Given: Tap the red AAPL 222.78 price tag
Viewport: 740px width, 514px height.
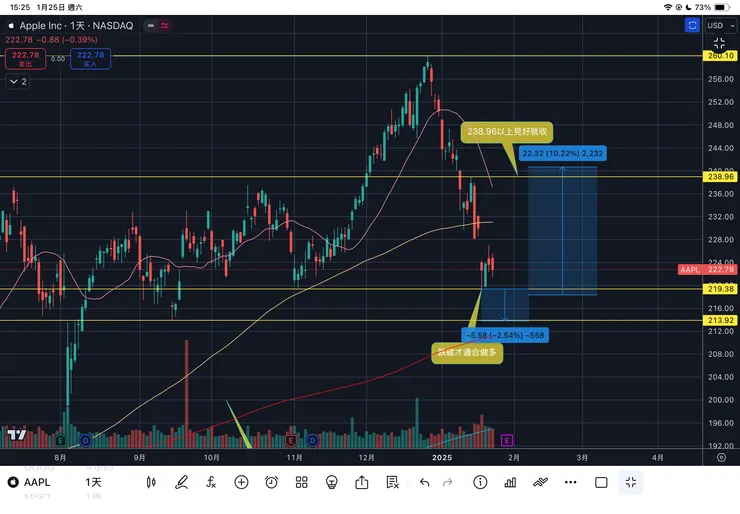Looking at the screenshot, I should tap(707, 270).
